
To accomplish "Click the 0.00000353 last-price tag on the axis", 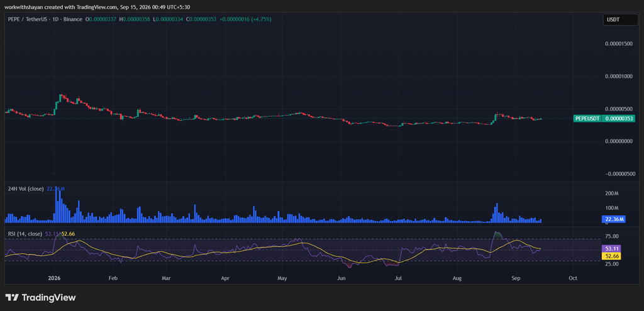I will [x=620, y=119].
